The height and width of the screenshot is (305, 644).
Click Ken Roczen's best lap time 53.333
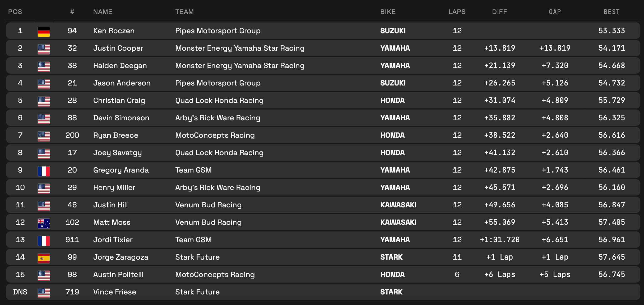(x=611, y=31)
